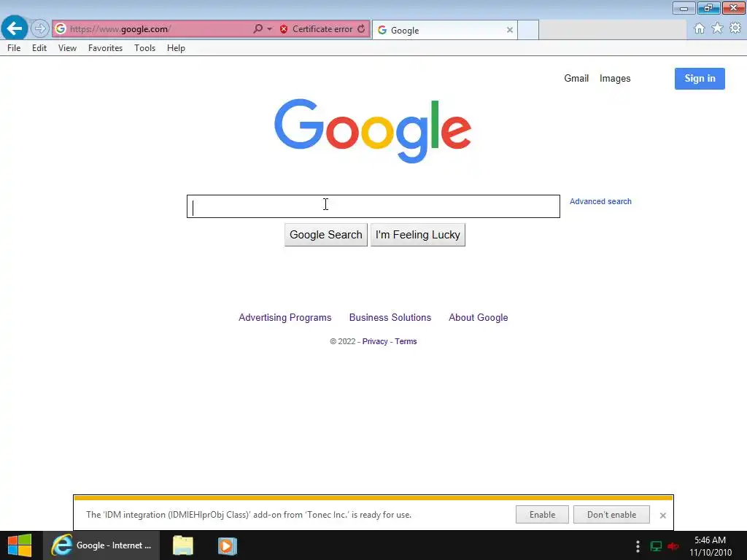This screenshot has height=560, width=747.
Task: Open the Advanced search link
Action: [x=601, y=201]
